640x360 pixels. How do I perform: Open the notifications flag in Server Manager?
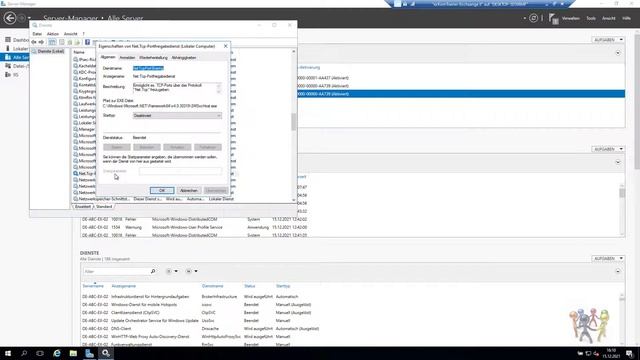pyautogui.click(x=553, y=18)
